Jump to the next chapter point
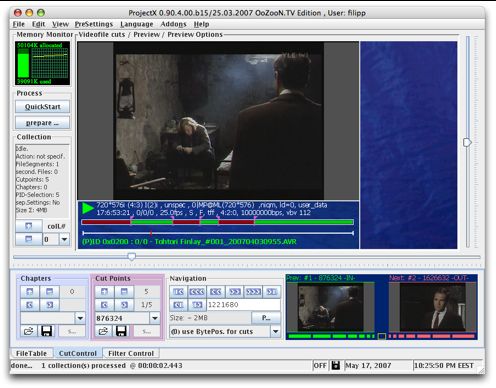The image size is (496, 388). point(49,305)
